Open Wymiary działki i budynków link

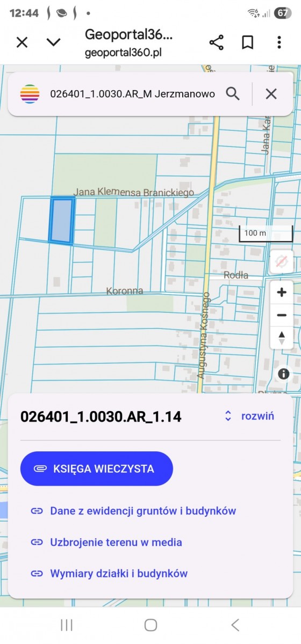pyautogui.click(x=109, y=574)
